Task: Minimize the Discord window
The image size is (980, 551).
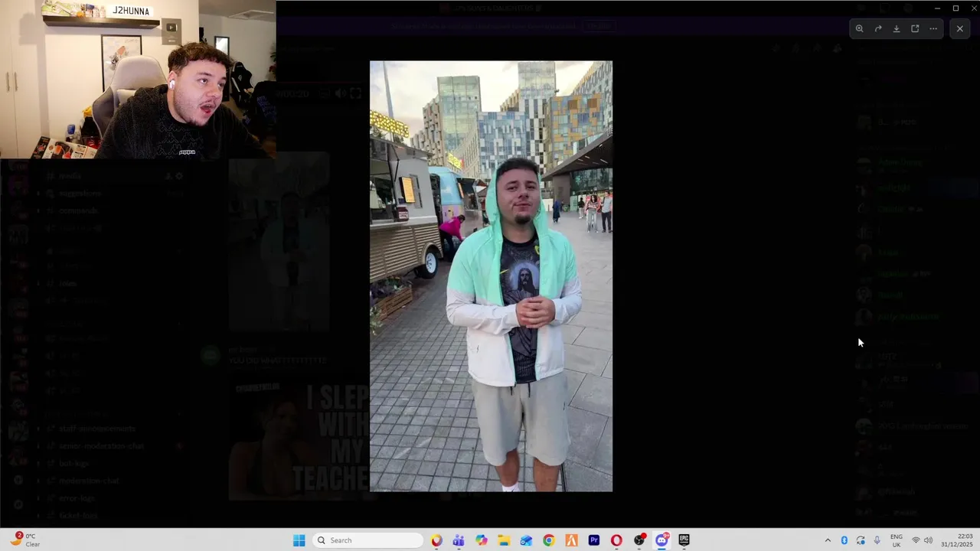Action: (937, 8)
